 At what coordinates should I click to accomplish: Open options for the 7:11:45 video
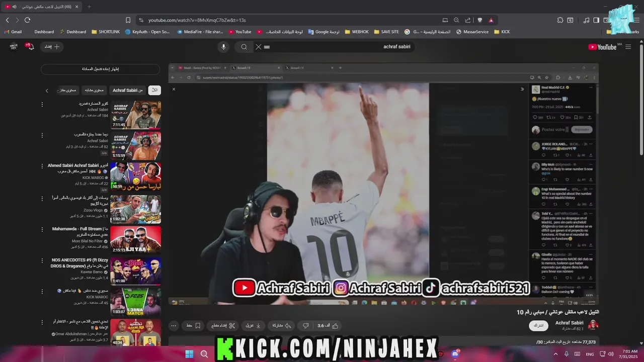42,105
